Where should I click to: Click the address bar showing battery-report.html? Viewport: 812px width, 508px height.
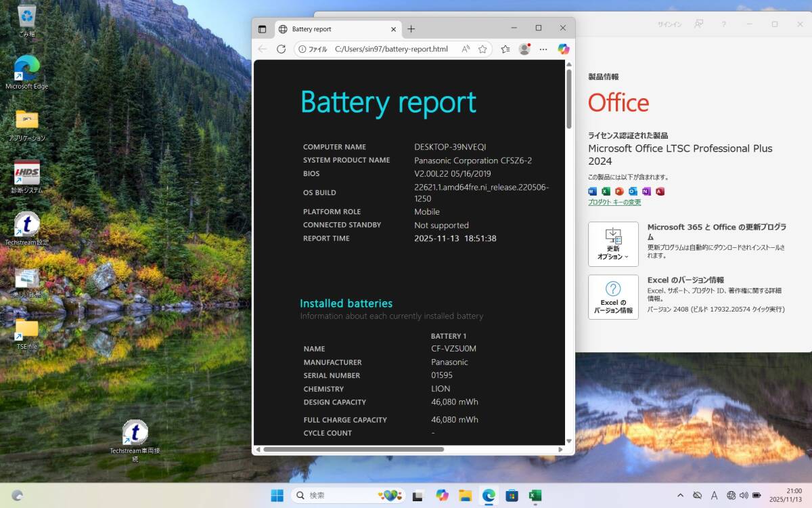tap(391, 49)
